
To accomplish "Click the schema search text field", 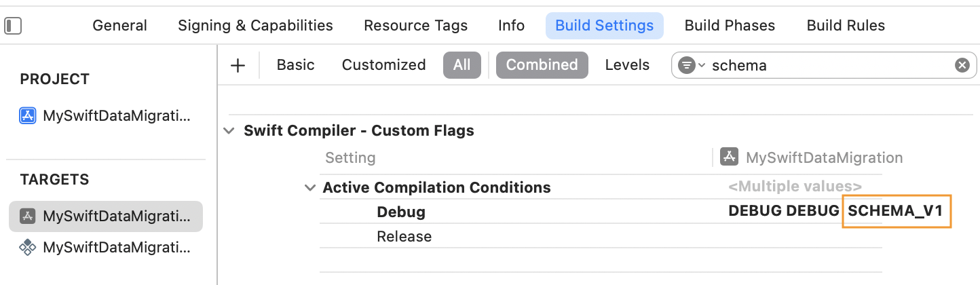I will click(x=828, y=65).
